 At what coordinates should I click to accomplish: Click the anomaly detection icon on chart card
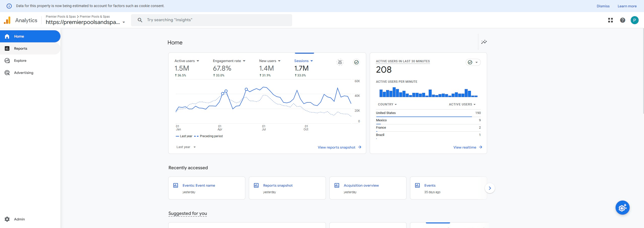tap(340, 62)
